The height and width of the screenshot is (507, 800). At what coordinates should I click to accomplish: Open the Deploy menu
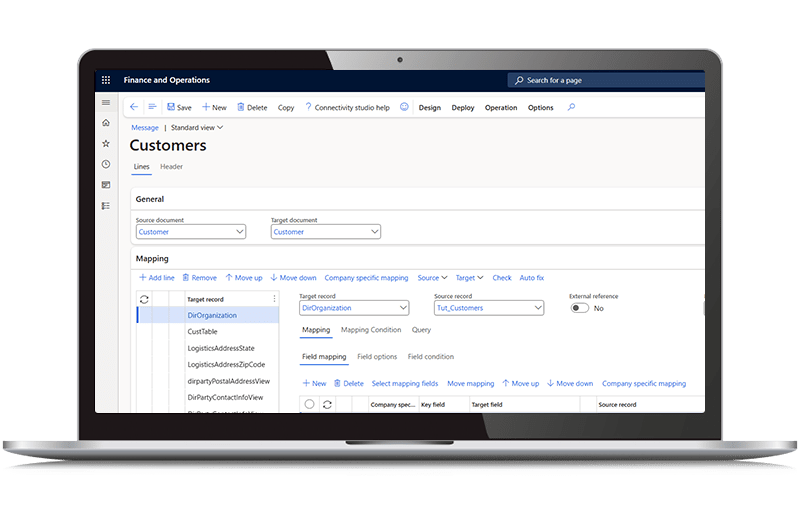point(463,108)
